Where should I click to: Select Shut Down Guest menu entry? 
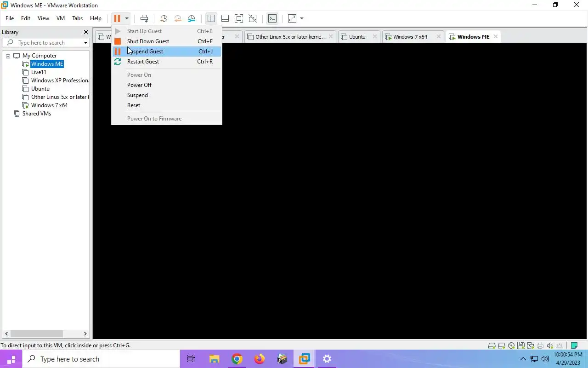click(166, 41)
